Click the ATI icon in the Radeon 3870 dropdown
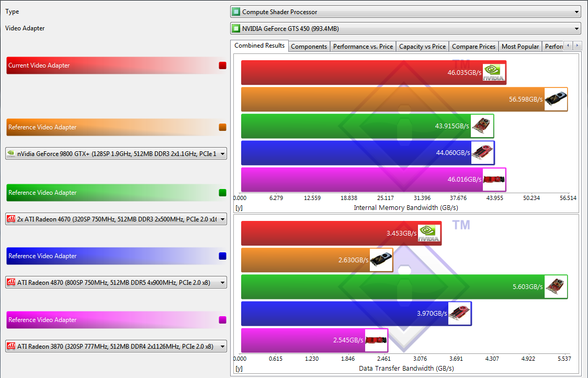The image size is (588, 378). point(12,346)
